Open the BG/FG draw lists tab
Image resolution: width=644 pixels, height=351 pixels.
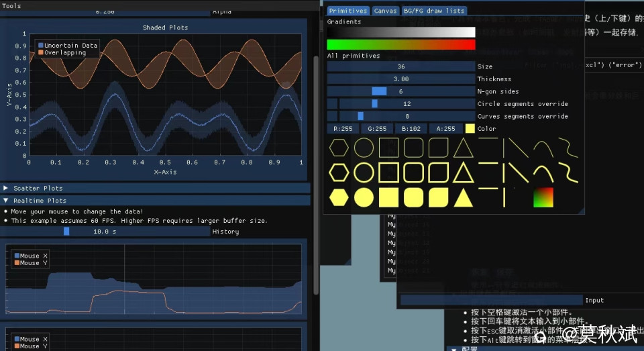point(433,11)
